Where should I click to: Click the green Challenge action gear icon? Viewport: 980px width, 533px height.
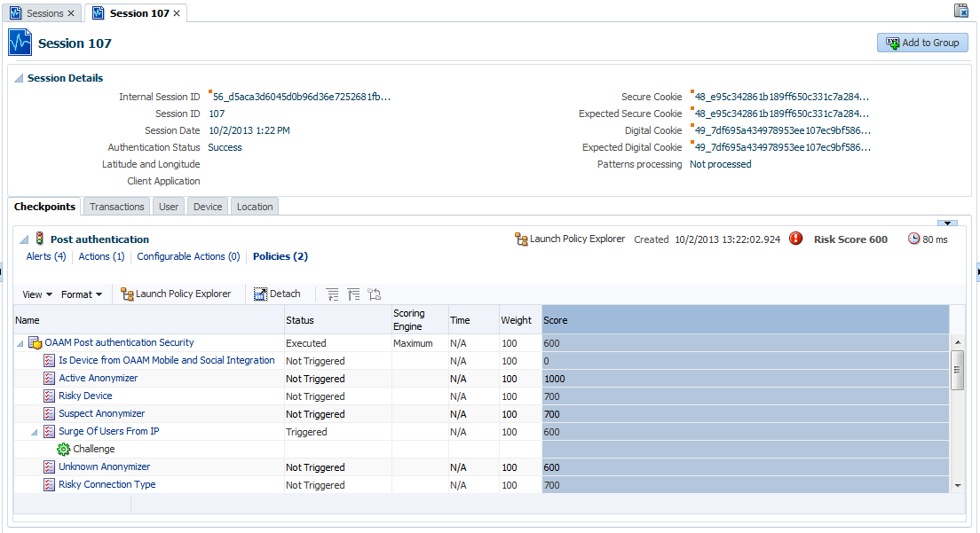[63, 450]
